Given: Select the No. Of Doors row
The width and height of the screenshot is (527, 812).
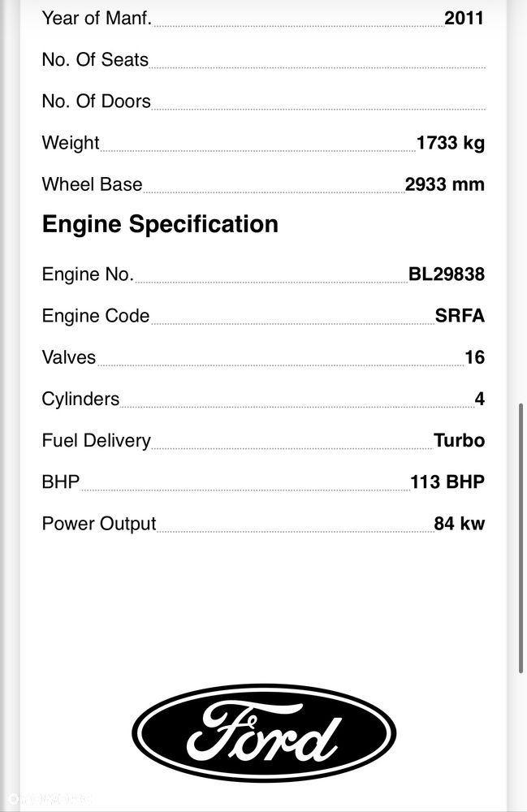Looking at the screenshot, I should click(263, 101).
